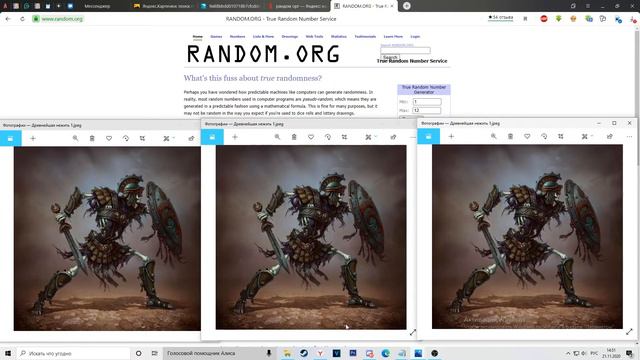Image resolution: width=640 pixels, height=360 pixels.
Task: Open the Lists & More menu
Action: 263,37
